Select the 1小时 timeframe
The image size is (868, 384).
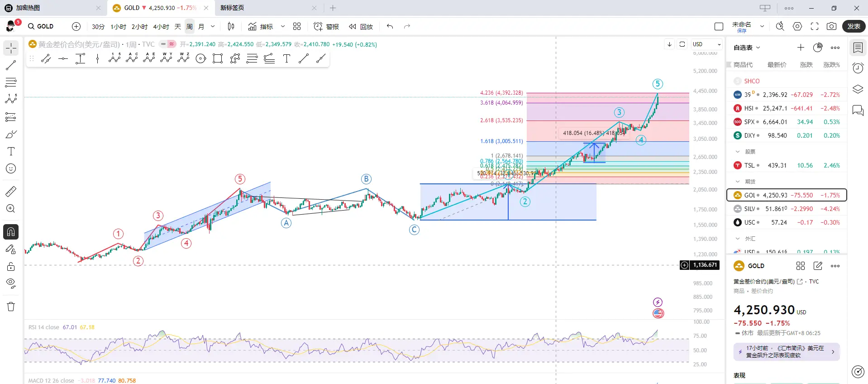pos(119,27)
